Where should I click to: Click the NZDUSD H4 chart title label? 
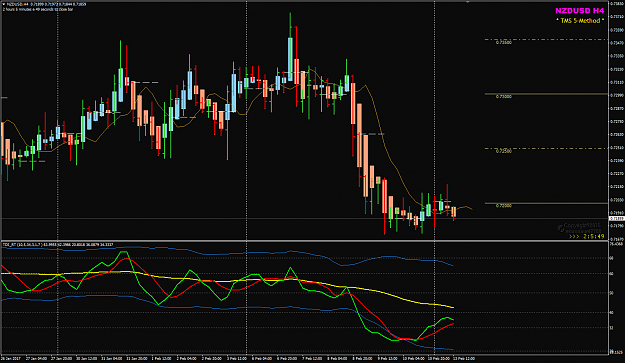(580, 11)
